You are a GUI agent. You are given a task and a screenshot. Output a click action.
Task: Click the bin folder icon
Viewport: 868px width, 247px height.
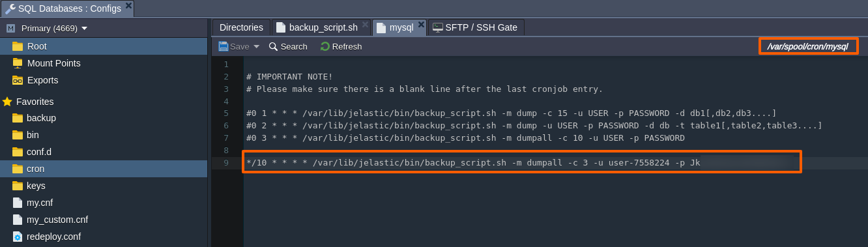(18, 135)
